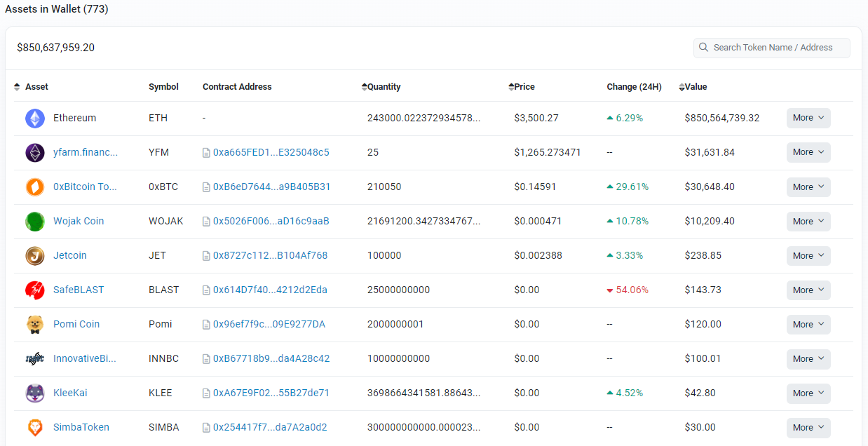The width and height of the screenshot is (868, 446).
Task: Open contract address 0xB67718b9...da4A28c42
Action: 271,358
